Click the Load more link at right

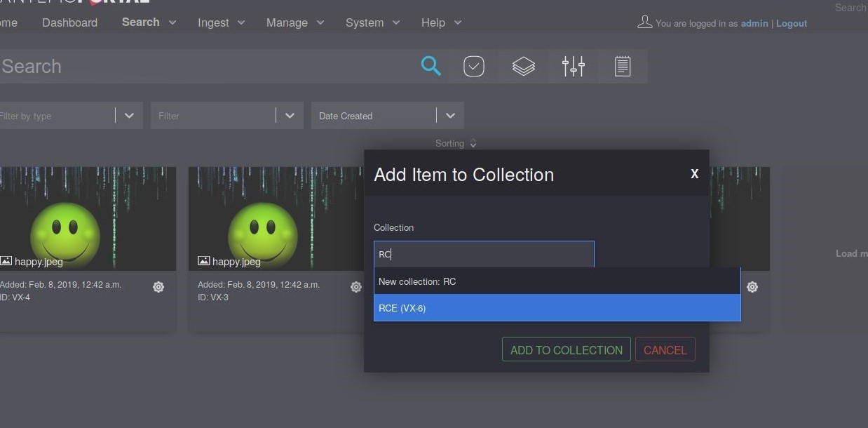(x=852, y=253)
